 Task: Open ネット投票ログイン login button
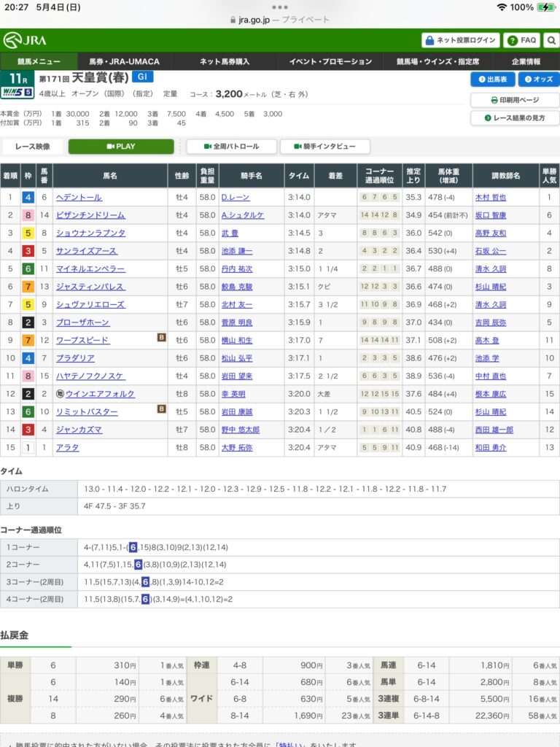(461, 41)
